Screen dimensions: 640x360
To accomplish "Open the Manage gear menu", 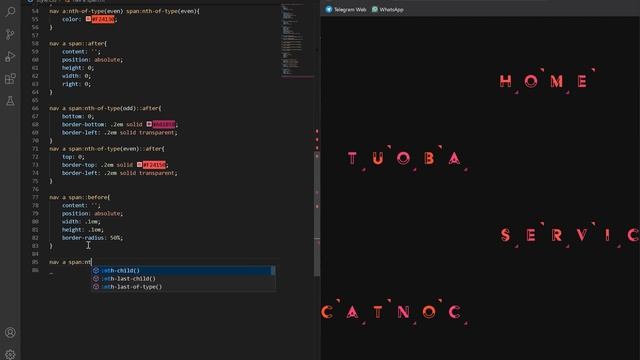I will [x=10, y=354].
